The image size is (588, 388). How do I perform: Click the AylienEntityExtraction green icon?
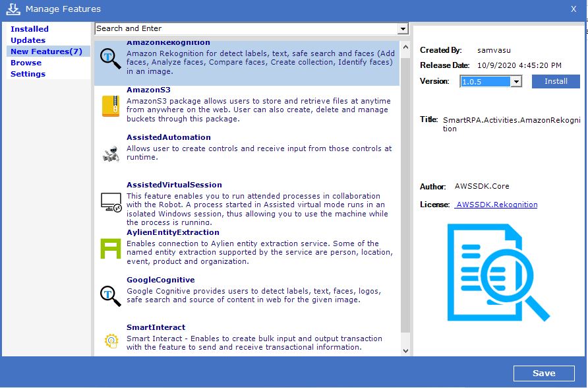point(110,249)
